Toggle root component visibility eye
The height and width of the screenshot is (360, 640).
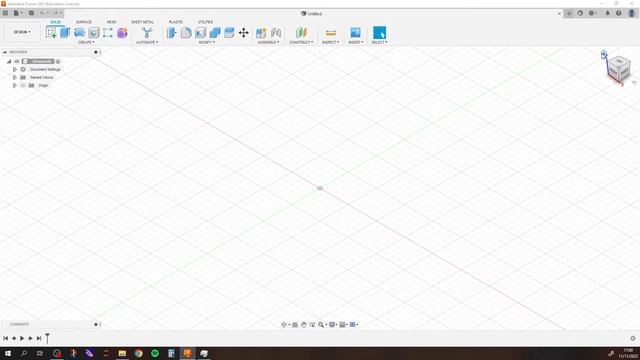[x=17, y=61]
